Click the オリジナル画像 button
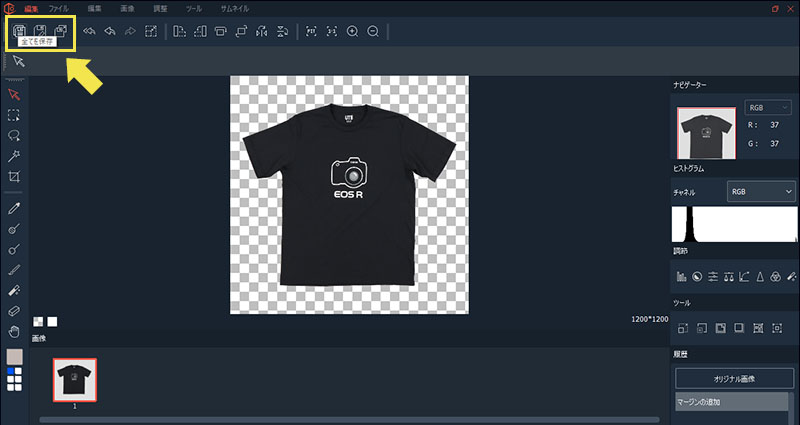 tap(734, 379)
